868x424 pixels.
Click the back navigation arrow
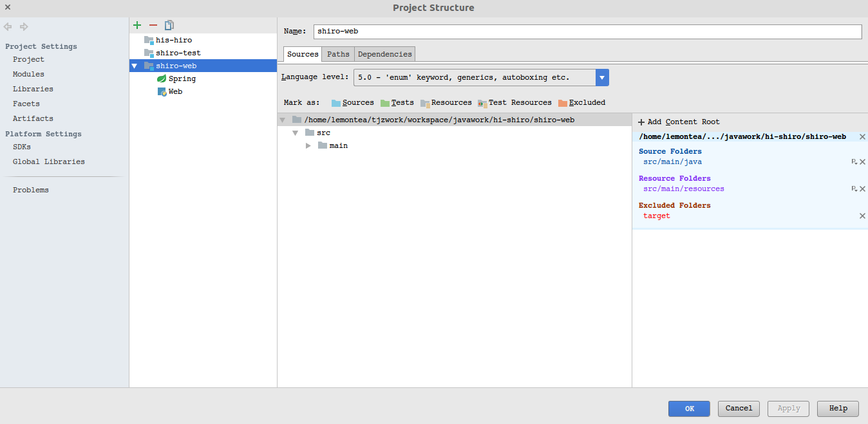8,26
